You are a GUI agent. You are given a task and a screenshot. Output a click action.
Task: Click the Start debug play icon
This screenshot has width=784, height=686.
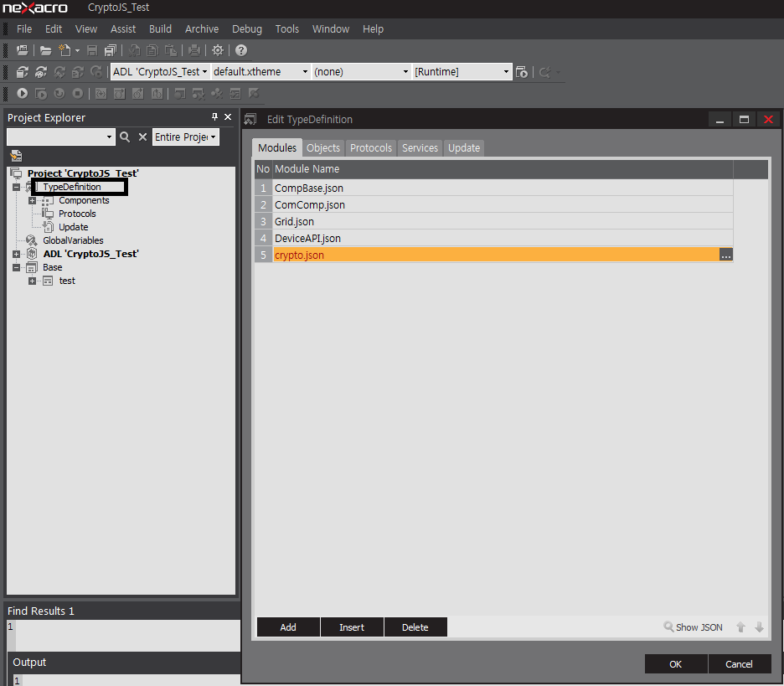tap(22, 94)
